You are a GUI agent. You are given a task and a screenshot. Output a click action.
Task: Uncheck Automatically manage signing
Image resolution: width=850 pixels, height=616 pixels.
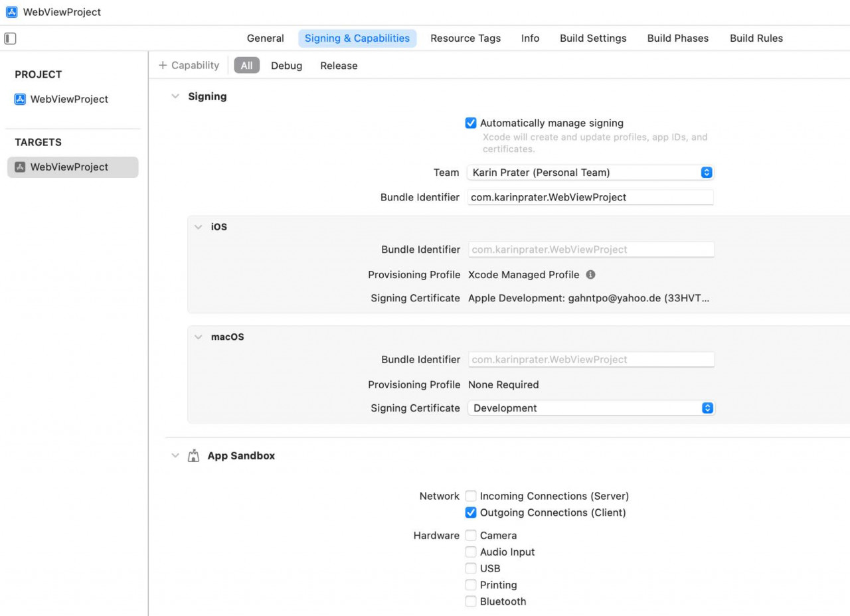click(471, 123)
